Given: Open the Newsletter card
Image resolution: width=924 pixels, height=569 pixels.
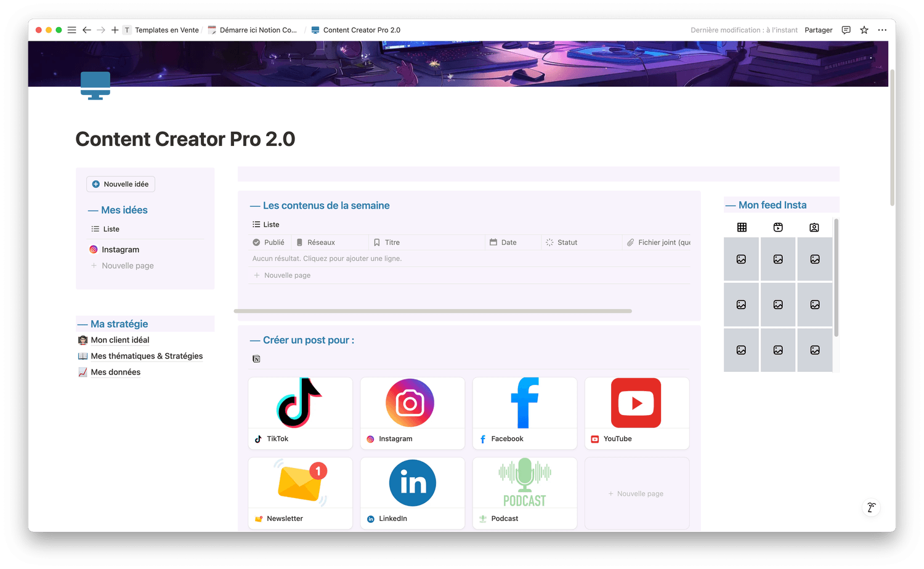Looking at the screenshot, I should pyautogui.click(x=301, y=493).
